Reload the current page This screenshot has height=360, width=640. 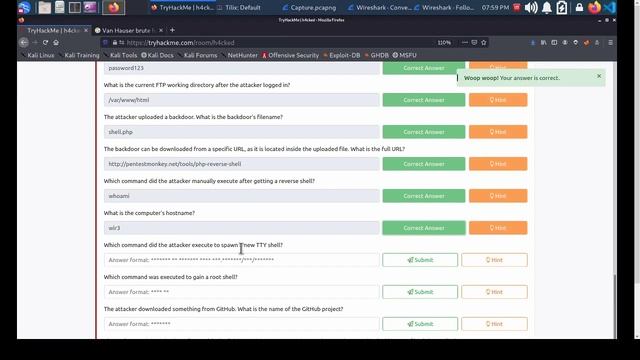coord(45,42)
